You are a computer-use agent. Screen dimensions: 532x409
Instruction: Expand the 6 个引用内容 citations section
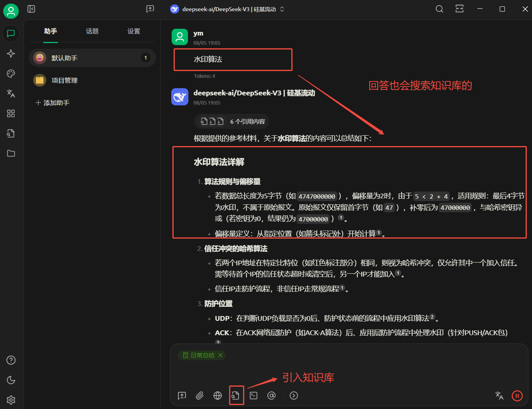[x=231, y=121]
